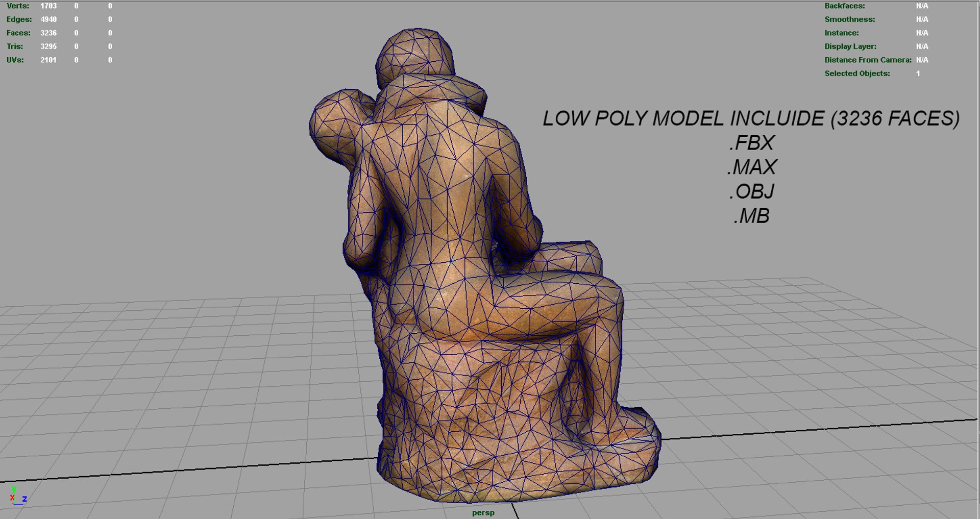The width and height of the screenshot is (980, 519).
Task: Click the .FBX format text
Action: tap(752, 143)
